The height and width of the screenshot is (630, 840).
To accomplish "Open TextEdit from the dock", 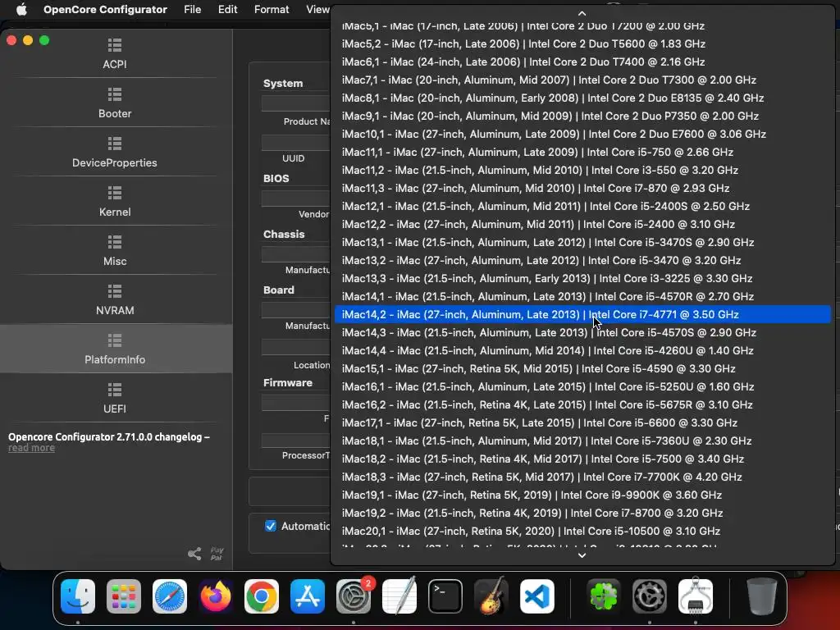I will (399, 596).
